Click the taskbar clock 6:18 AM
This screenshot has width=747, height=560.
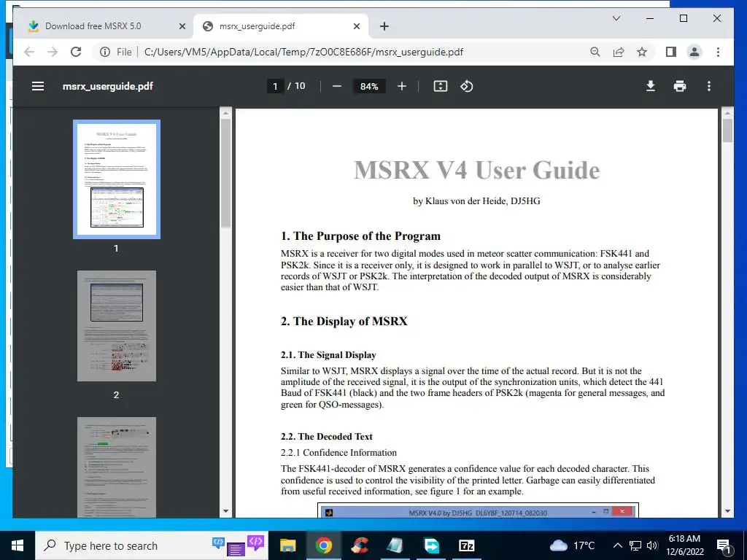point(684,545)
